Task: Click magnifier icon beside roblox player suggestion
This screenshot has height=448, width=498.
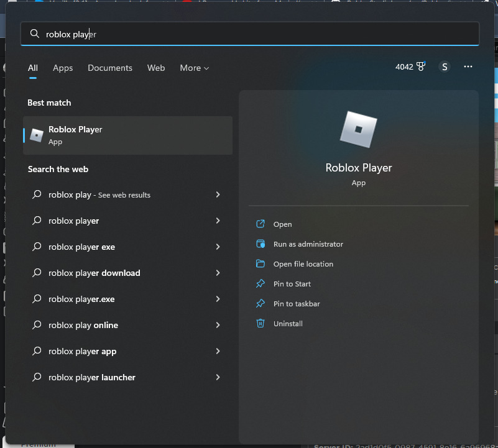Action: (x=37, y=220)
